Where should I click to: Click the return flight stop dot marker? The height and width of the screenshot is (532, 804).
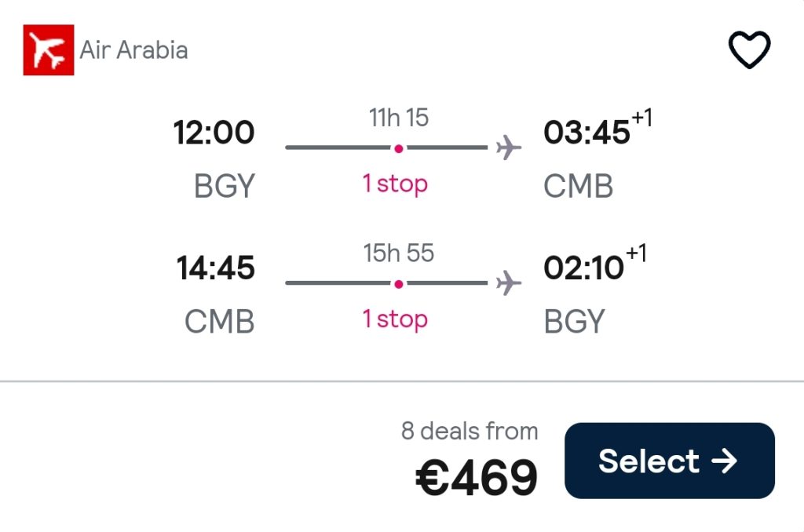tap(398, 284)
